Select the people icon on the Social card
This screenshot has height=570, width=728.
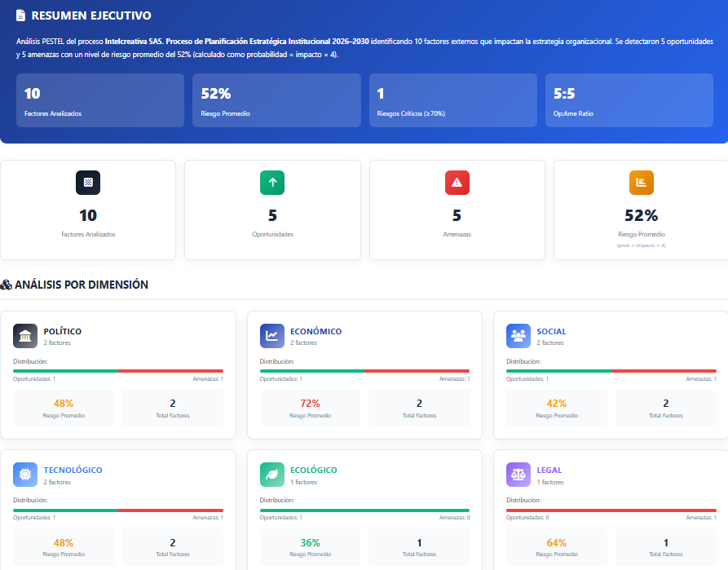pyautogui.click(x=518, y=335)
